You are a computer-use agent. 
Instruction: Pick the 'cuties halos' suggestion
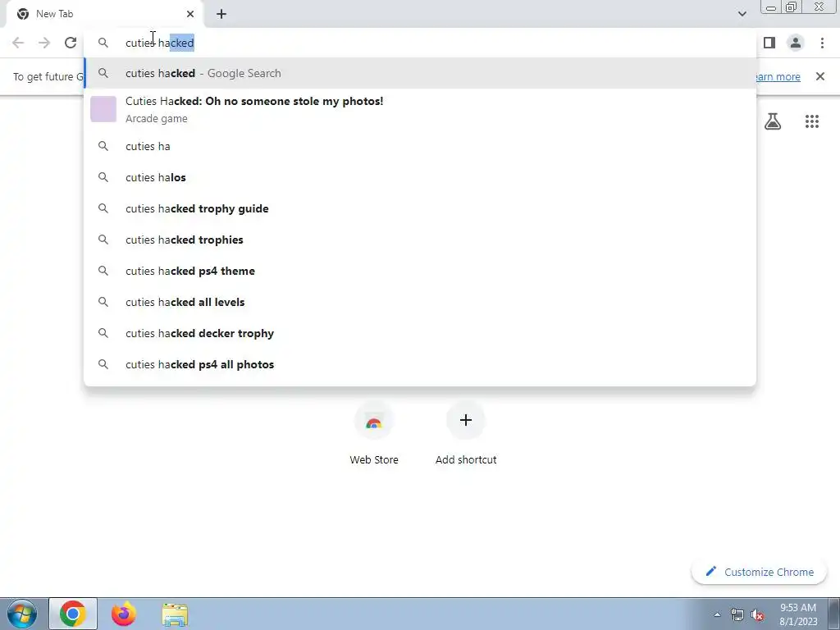click(420, 177)
